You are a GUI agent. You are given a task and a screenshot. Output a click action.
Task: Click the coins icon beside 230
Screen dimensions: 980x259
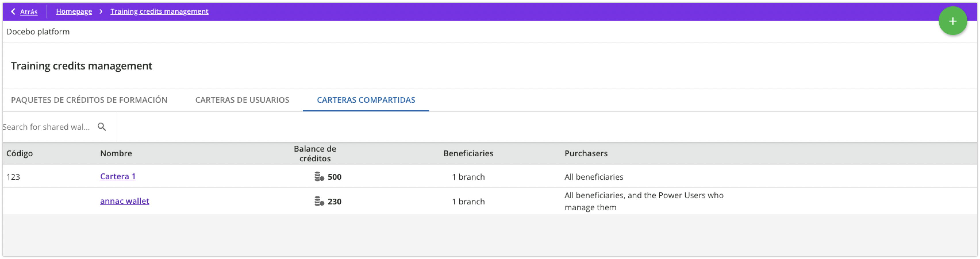(x=319, y=201)
